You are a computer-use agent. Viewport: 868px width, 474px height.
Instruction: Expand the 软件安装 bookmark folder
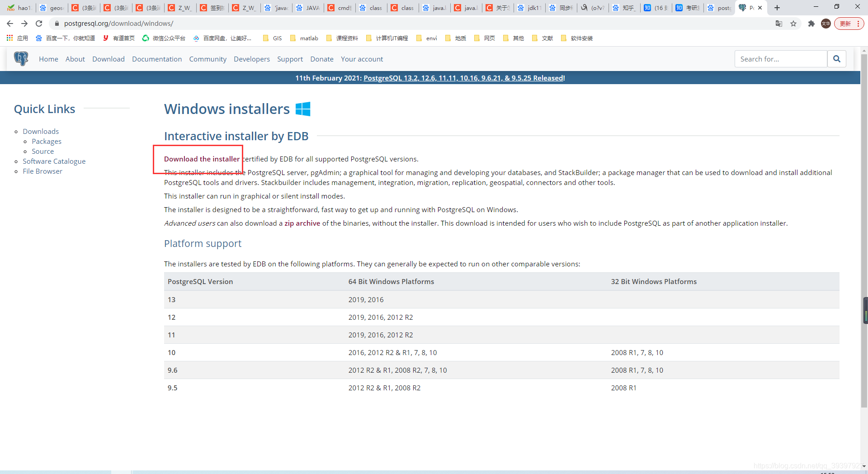[577, 38]
